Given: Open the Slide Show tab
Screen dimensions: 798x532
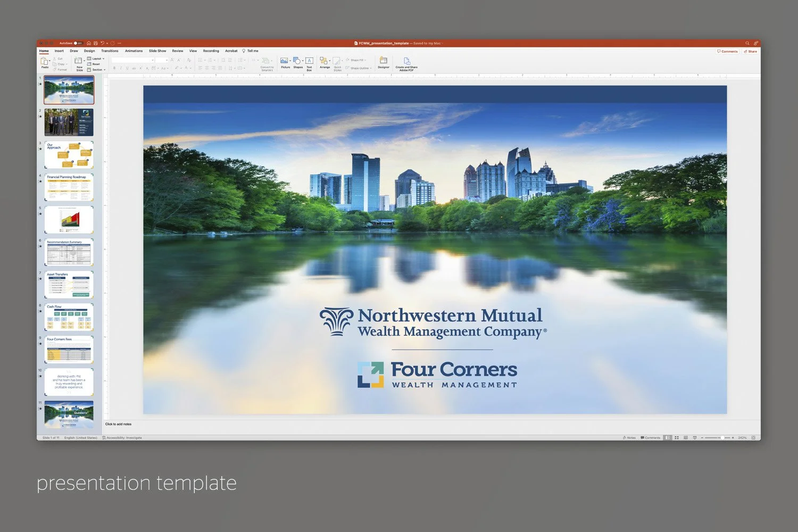Looking at the screenshot, I should click(157, 51).
